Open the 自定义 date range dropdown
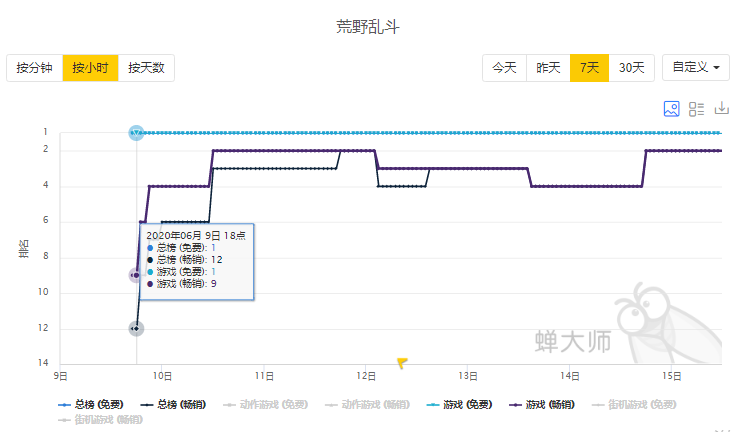The image size is (733, 432). pyautogui.click(x=696, y=67)
